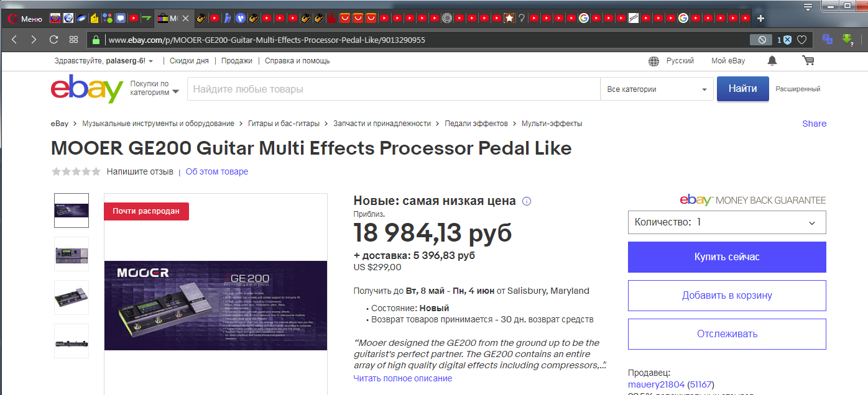Click Напишите отзыв link
This screenshot has height=395, width=868.
[140, 171]
